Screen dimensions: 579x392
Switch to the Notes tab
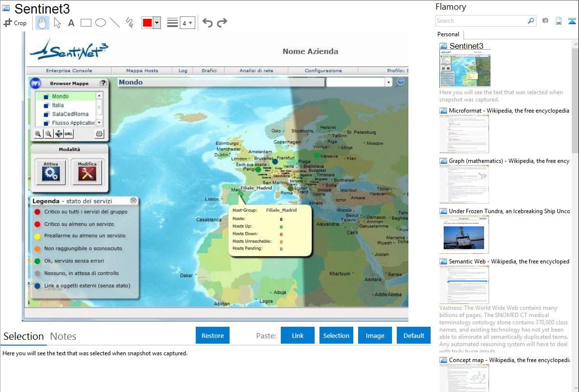(63, 336)
